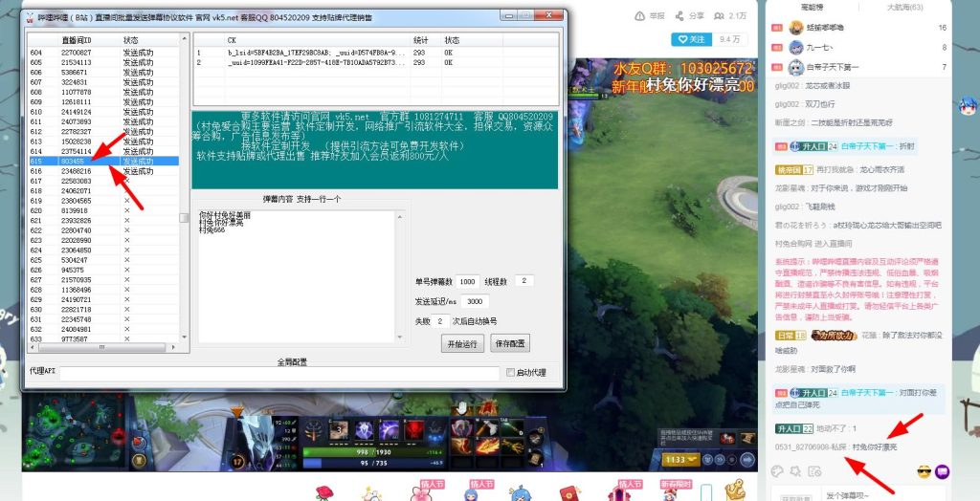Click the gold 1133 shop button in stream
Viewport: 980px width, 501px height.
(681, 460)
